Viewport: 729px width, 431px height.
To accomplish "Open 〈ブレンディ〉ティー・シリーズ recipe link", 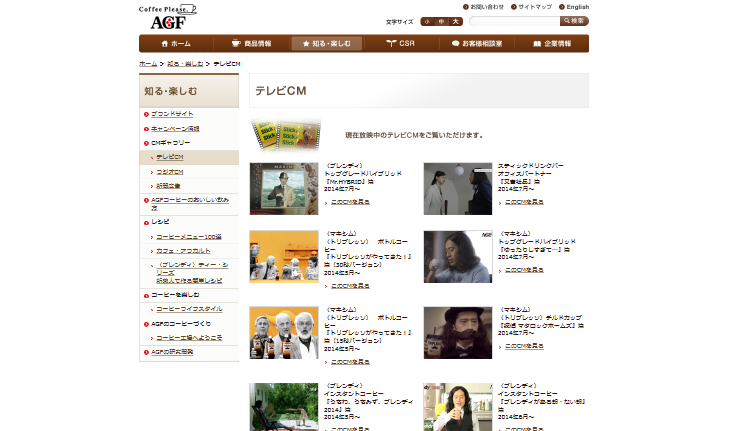I will tap(192, 272).
